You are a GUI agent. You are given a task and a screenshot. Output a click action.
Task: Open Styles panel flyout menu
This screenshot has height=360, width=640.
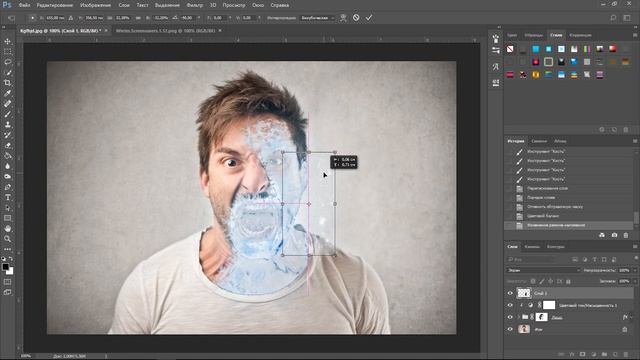coord(635,35)
